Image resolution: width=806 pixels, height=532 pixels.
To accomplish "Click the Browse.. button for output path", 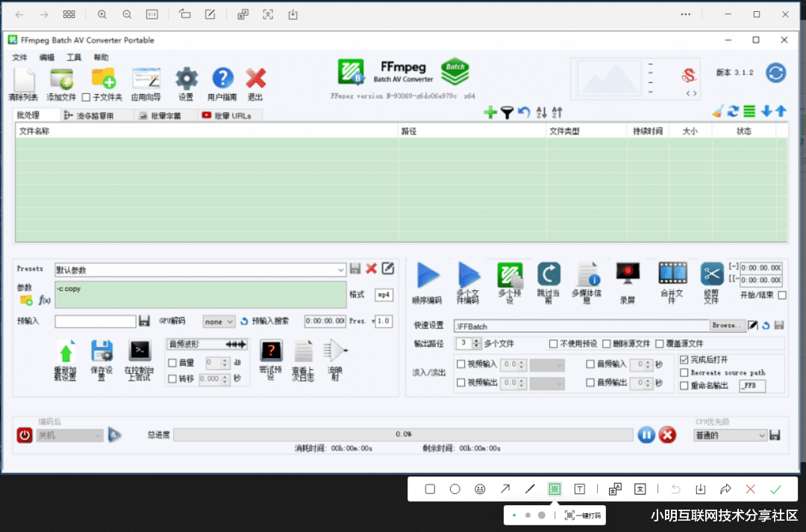I will [728, 325].
